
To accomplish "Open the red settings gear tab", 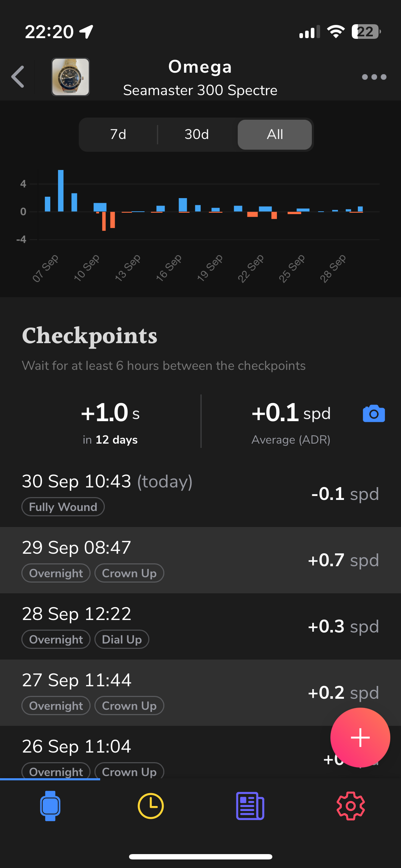I will 350,806.
